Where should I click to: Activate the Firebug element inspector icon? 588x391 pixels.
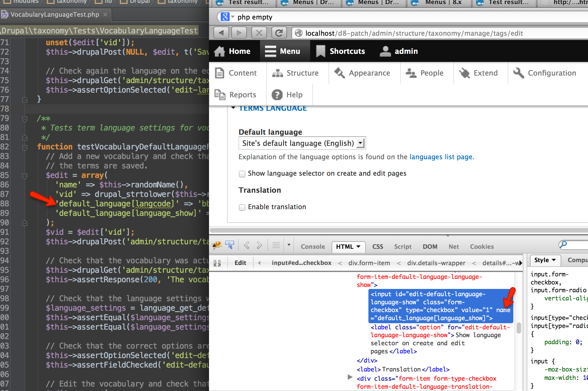[x=230, y=245]
